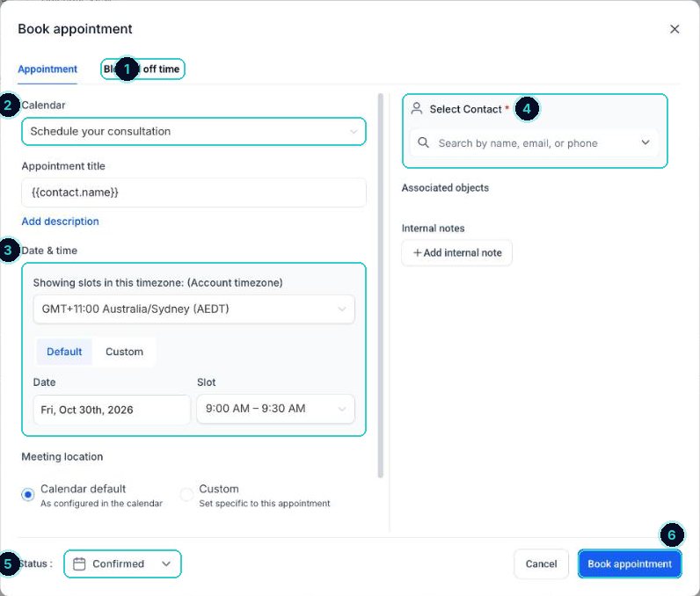The width and height of the screenshot is (700, 596).
Task: Click 'As configured in the calendar' text
Action: [101, 504]
